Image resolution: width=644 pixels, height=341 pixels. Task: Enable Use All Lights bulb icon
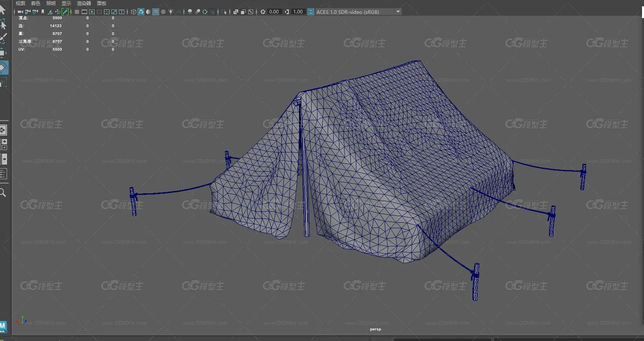171,12
